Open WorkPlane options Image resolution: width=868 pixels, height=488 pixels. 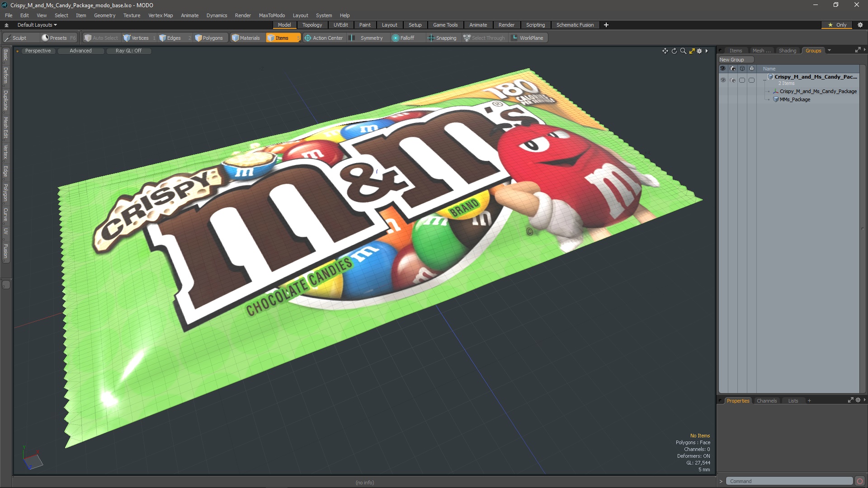[528, 38]
